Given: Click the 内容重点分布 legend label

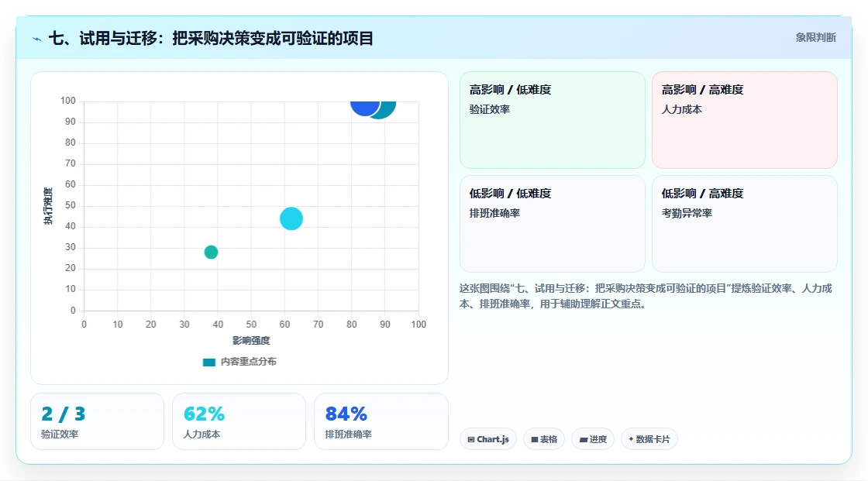Looking at the screenshot, I should (x=248, y=362).
